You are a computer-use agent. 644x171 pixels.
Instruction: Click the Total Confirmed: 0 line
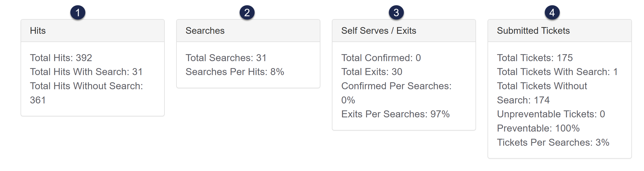[x=381, y=58]
